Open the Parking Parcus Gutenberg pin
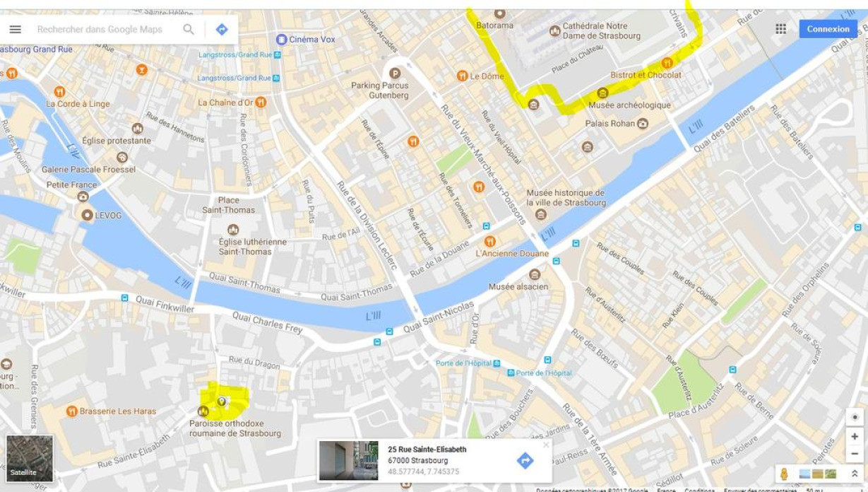Screen dimensions: 868x492 point(395,73)
